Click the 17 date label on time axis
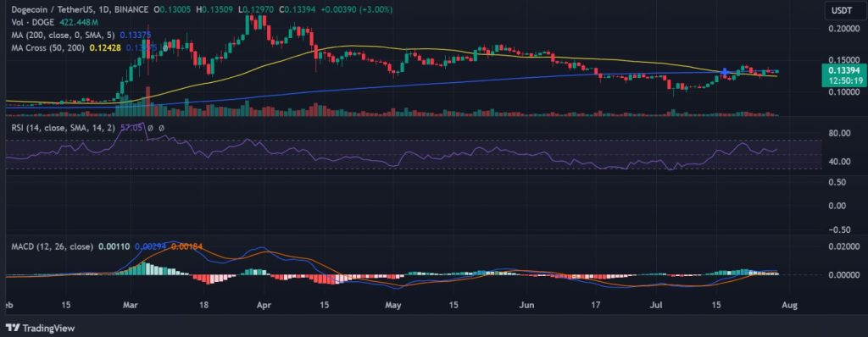This screenshot has height=337, width=868. click(596, 305)
